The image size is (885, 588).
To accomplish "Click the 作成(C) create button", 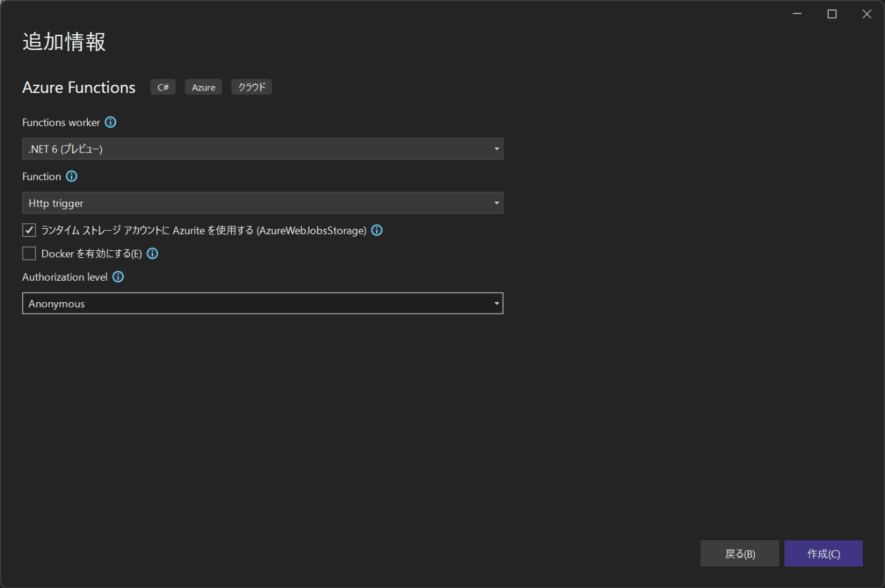I will (824, 554).
